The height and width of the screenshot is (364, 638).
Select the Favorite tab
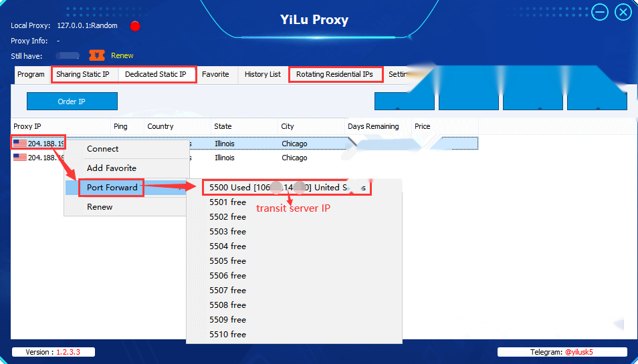tap(215, 74)
